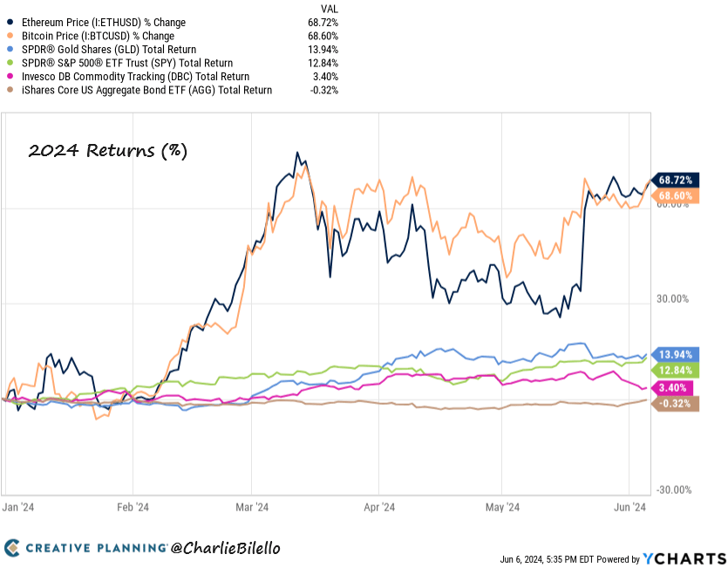This screenshot has width=728, height=568.
Task: Click the 12.84% value in the legend table
Action: [323, 63]
